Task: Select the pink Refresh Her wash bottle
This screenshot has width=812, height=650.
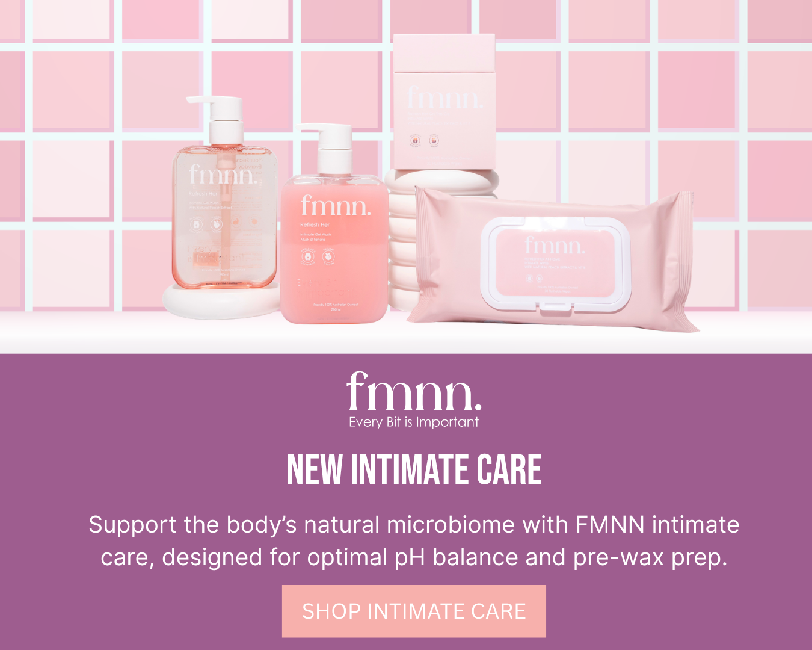Action: coord(334,224)
